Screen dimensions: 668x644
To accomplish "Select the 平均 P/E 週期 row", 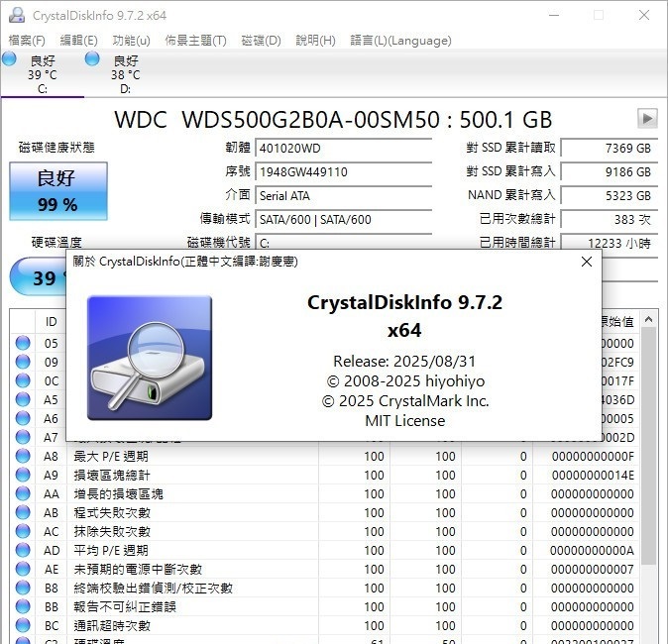I will (324, 550).
